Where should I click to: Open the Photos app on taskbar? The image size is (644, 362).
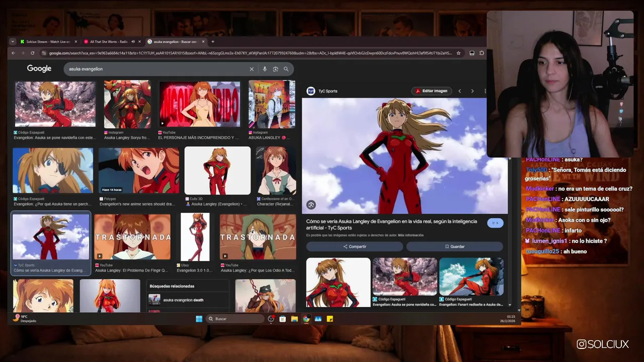[318, 319]
